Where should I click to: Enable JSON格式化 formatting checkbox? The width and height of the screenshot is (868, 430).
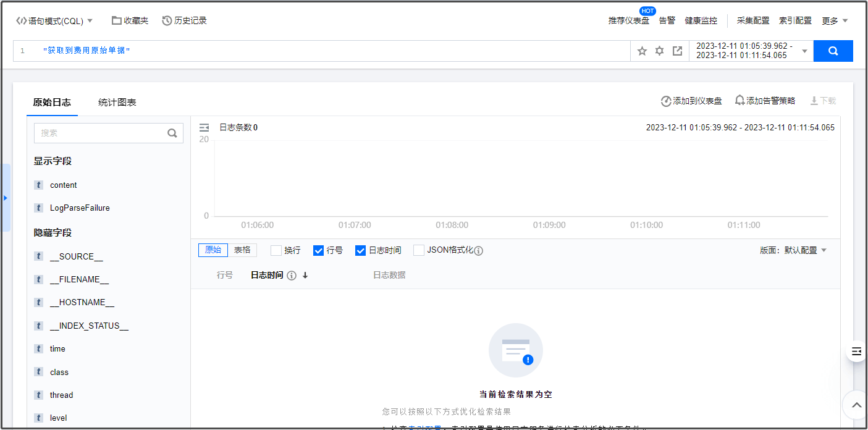pos(418,250)
